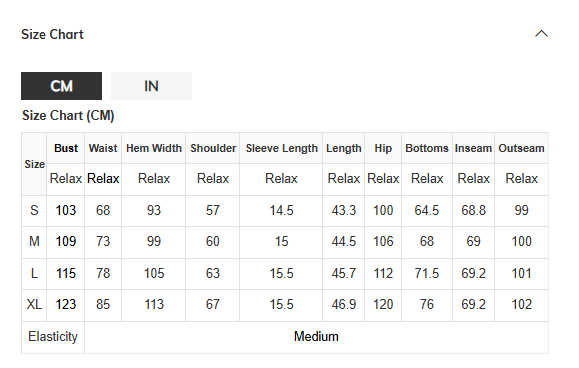Click the Medium elasticity value
The image size is (579, 368).
point(316,337)
